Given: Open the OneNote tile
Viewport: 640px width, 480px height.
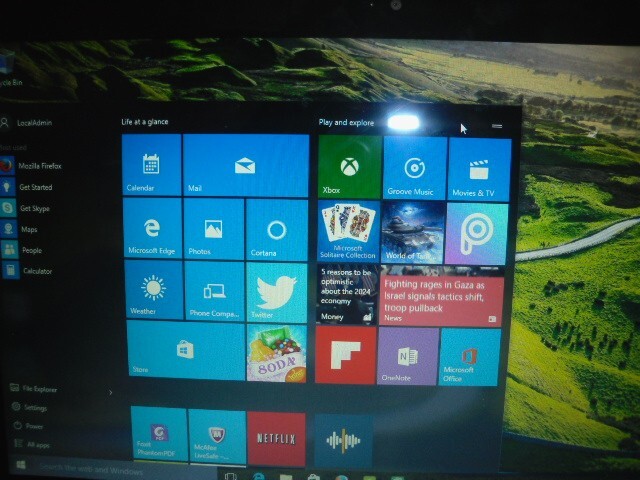Looking at the screenshot, I should (x=408, y=356).
